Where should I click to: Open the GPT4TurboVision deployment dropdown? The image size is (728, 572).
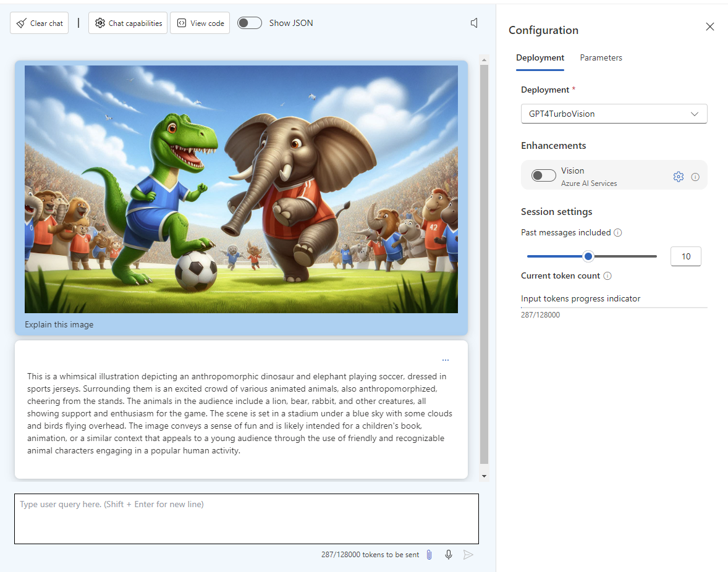(614, 114)
